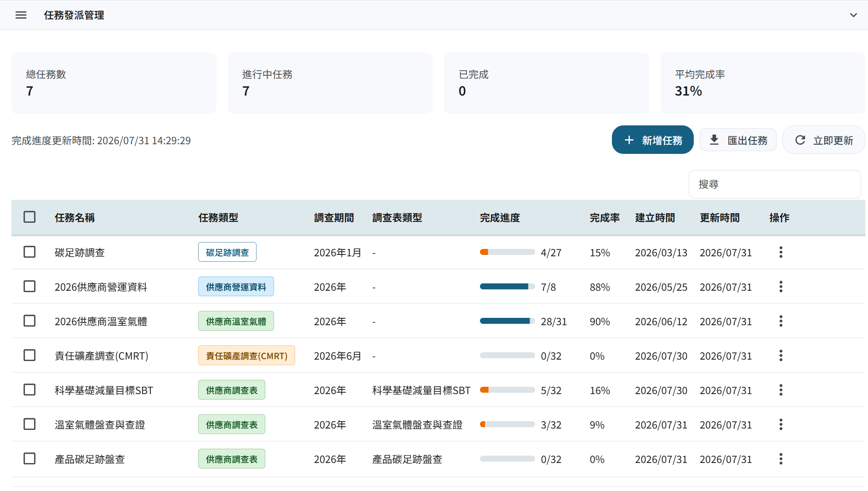Click the 7/8 progress bar
This screenshot has height=491, width=868.
click(x=507, y=286)
